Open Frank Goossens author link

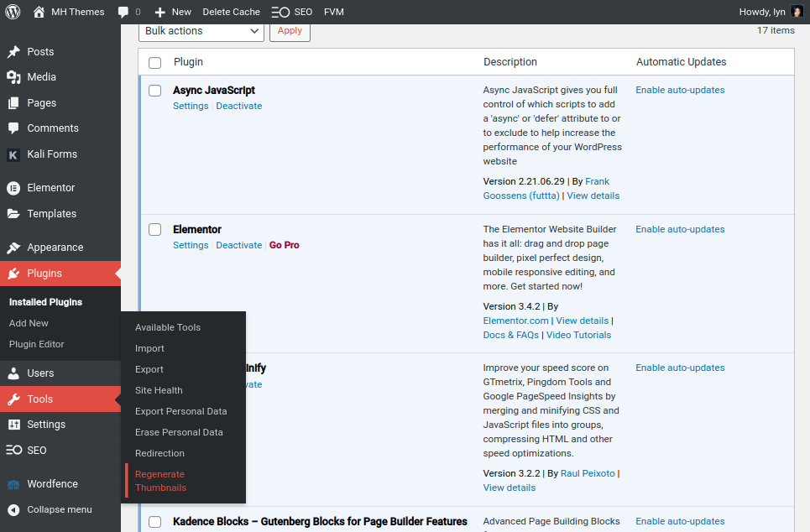click(546, 189)
